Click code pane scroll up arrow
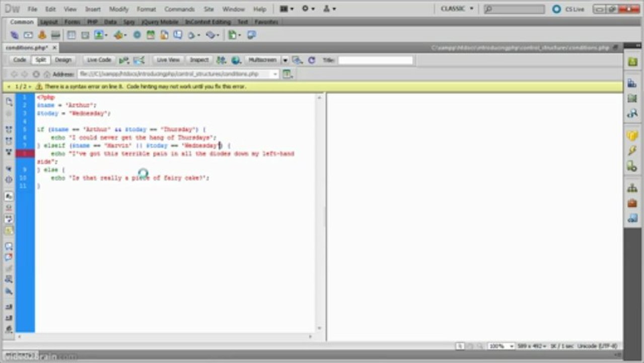This screenshot has width=644, height=363. [319, 97]
